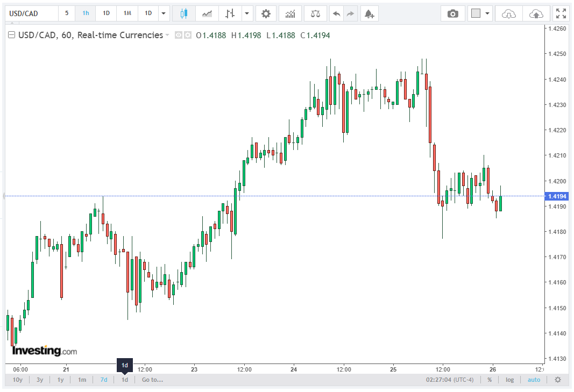Select the 1h interval tab
The image size is (574, 392).
point(86,13)
